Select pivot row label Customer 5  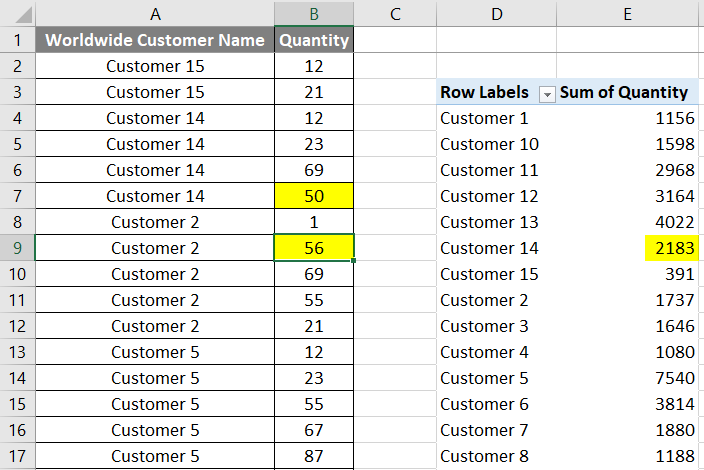tap(497, 378)
